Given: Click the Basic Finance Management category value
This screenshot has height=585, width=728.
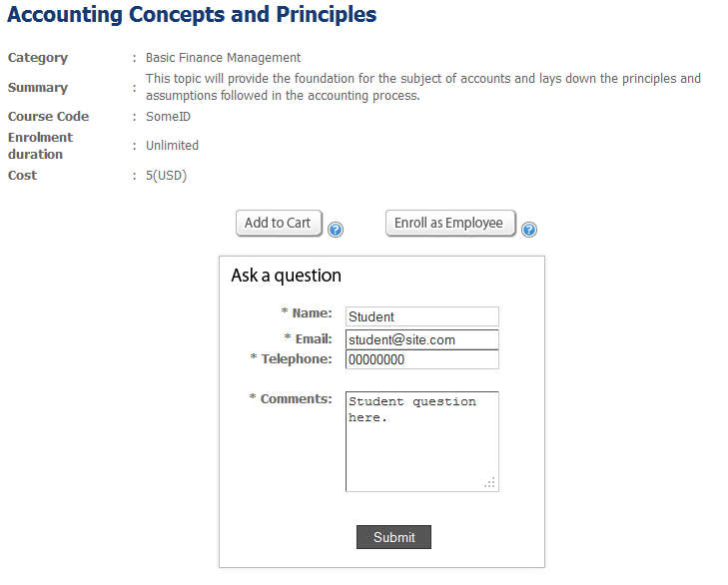Looking at the screenshot, I should point(223,58).
